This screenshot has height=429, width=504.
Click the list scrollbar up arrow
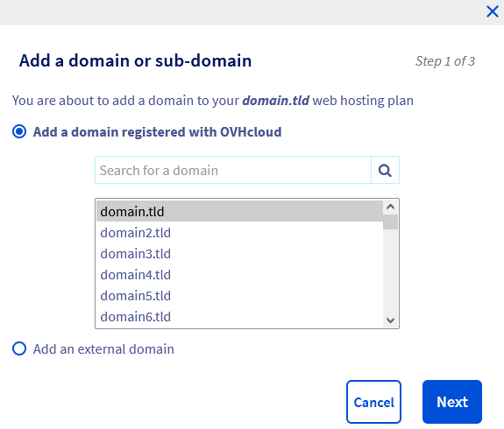[x=391, y=207]
